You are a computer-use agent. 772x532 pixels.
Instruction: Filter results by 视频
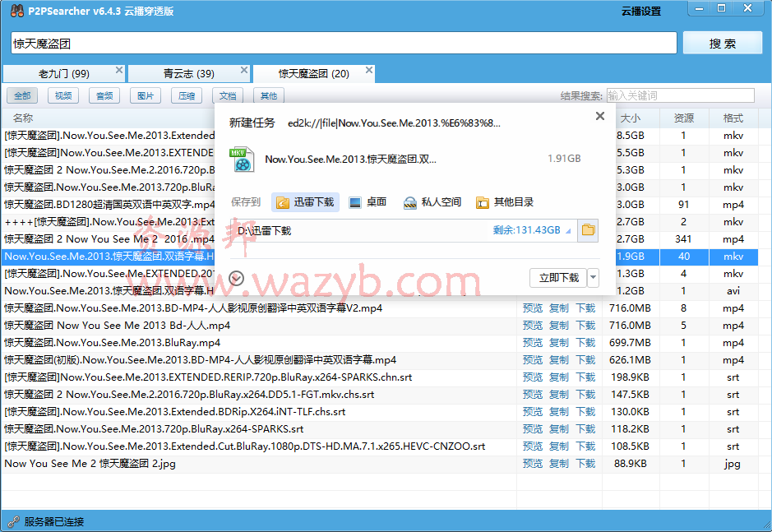[x=63, y=95]
